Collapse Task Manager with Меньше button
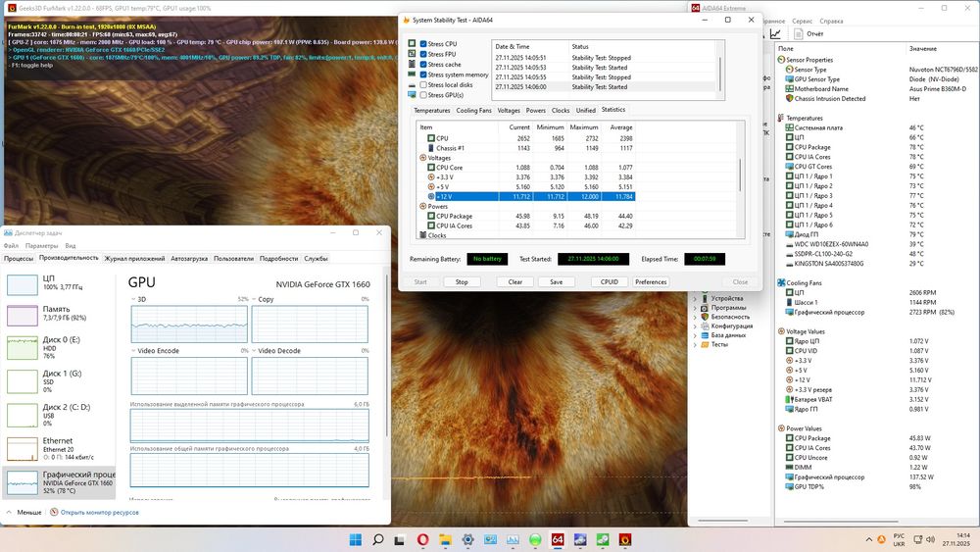Image resolution: width=980 pixels, height=552 pixels. 24,512
